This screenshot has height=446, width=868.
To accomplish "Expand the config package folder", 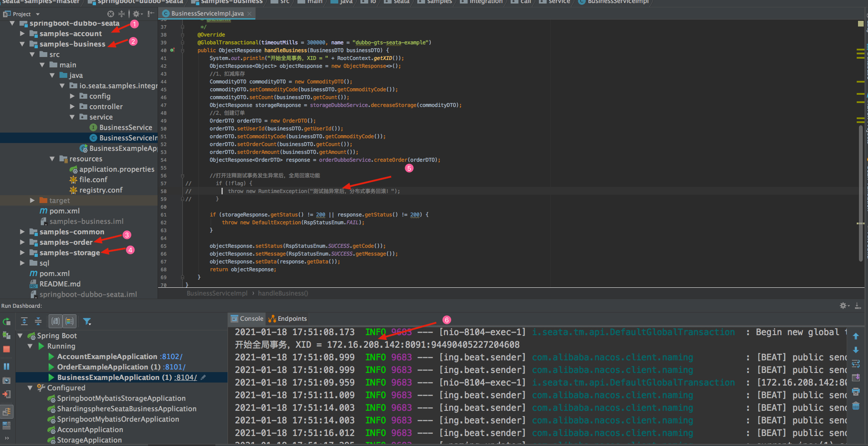I will 72,96.
